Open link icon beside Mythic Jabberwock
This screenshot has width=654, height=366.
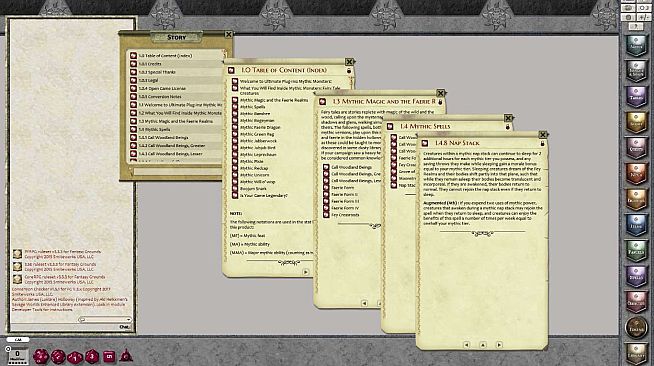[x=235, y=141]
